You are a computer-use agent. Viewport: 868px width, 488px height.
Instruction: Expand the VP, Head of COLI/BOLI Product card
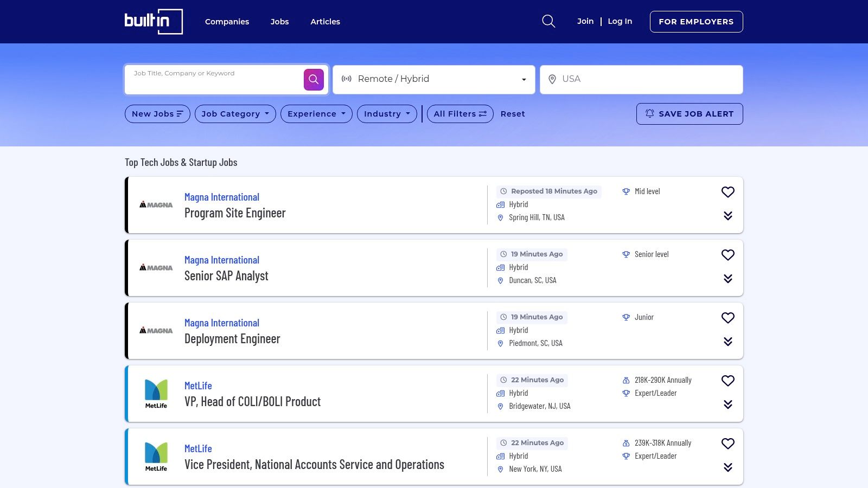coord(728,404)
